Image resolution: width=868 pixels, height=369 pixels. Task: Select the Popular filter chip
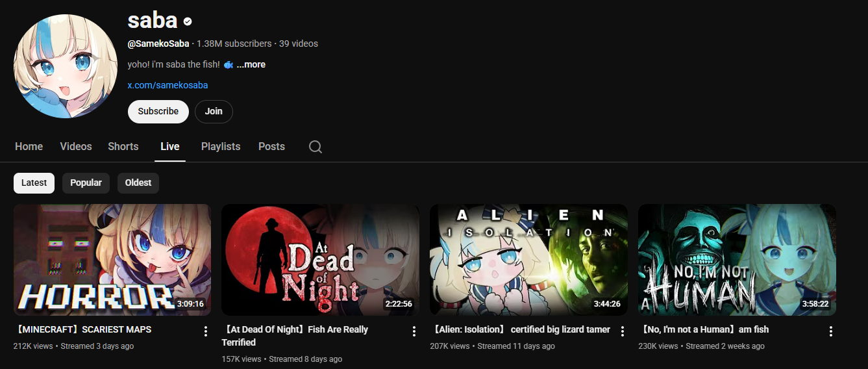point(86,183)
